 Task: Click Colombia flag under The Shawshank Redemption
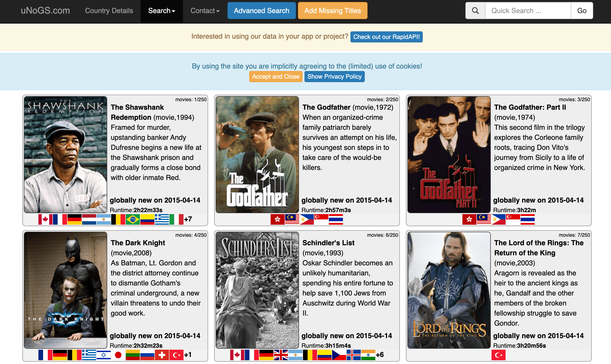click(147, 219)
